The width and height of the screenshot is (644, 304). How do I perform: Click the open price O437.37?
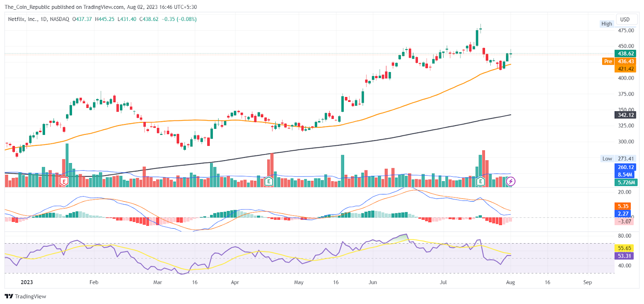(82, 19)
